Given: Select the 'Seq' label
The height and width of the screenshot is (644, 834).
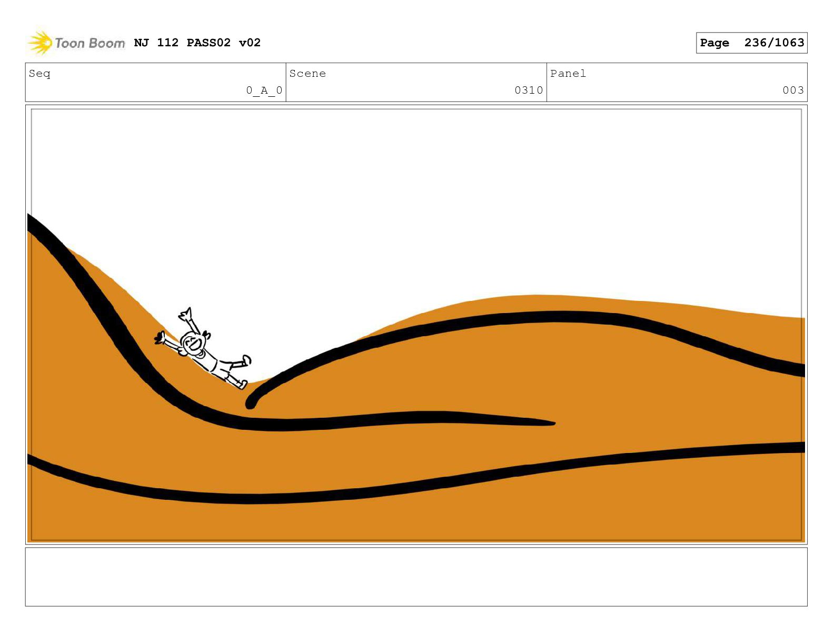Looking at the screenshot, I should pyautogui.click(x=39, y=74).
